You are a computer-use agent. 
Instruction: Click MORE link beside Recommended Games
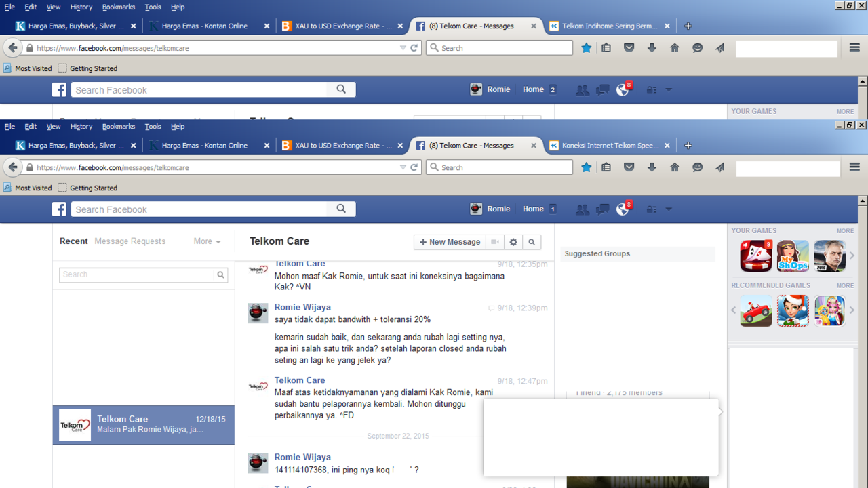[x=845, y=286]
